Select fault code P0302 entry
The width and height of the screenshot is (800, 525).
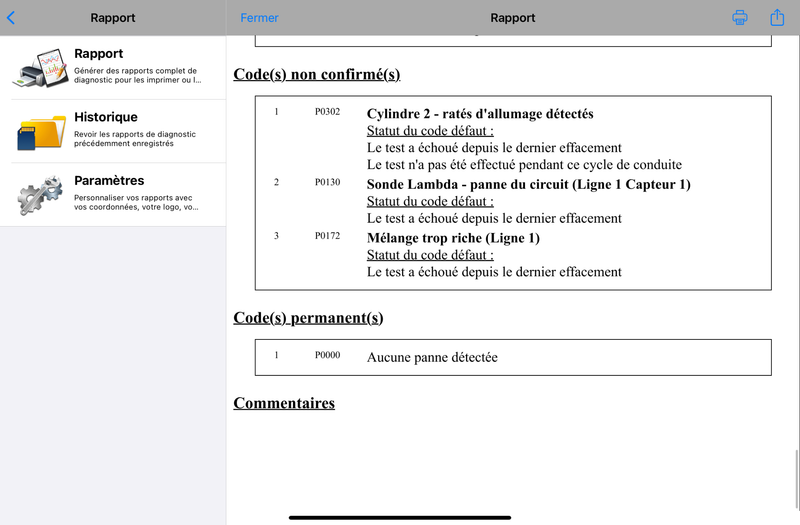pyautogui.click(x=327, y=112)
